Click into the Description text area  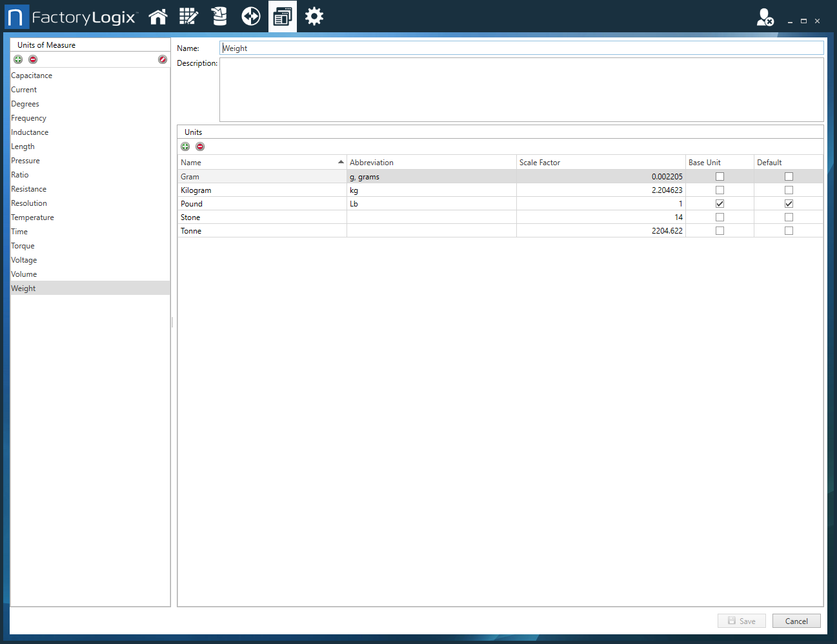tap(521, 90)
